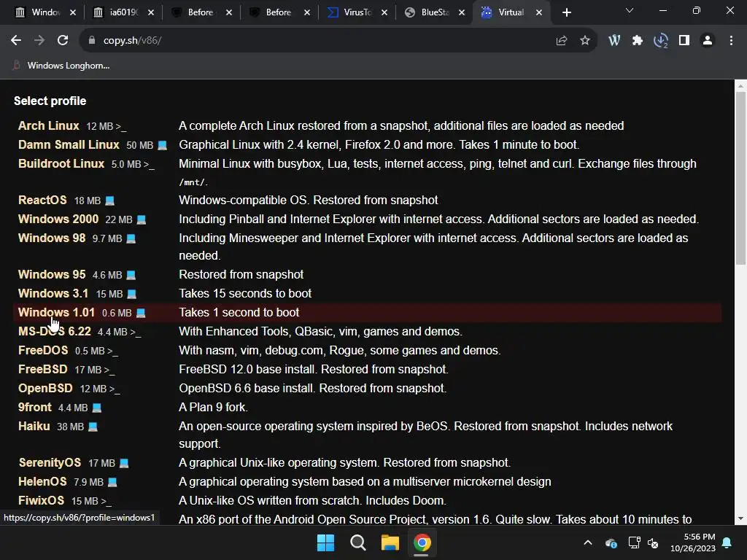Boot the Haiku profile
This screenshot has height=560, width=747.
tap(34, 426)
